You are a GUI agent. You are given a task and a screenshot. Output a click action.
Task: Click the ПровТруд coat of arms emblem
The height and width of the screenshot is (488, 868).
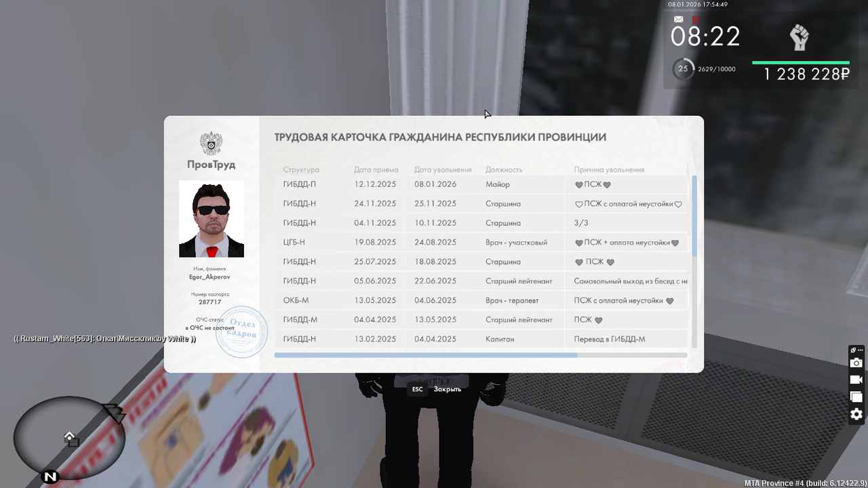(211, 144)
